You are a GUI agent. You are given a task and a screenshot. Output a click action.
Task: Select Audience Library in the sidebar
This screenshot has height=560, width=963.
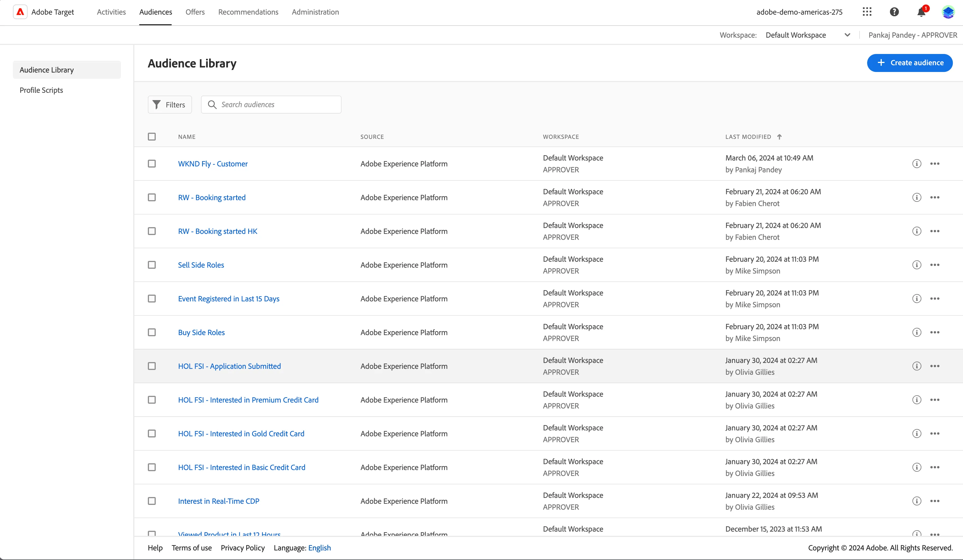67,69
